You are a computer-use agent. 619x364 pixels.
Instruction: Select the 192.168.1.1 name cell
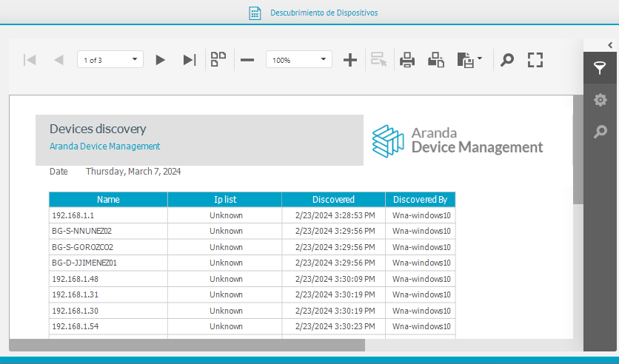pos(108,215)
